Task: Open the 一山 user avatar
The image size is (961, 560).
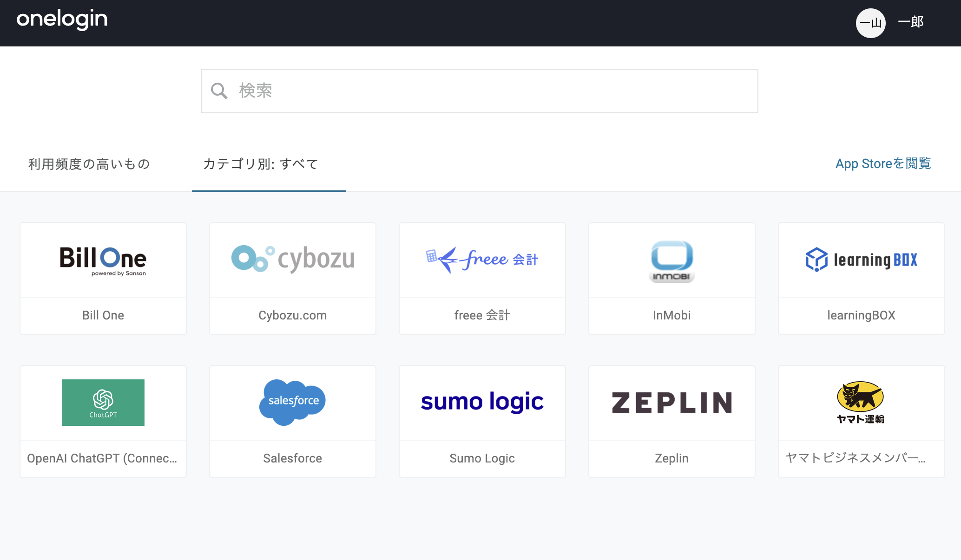Action: pos(870,23)
